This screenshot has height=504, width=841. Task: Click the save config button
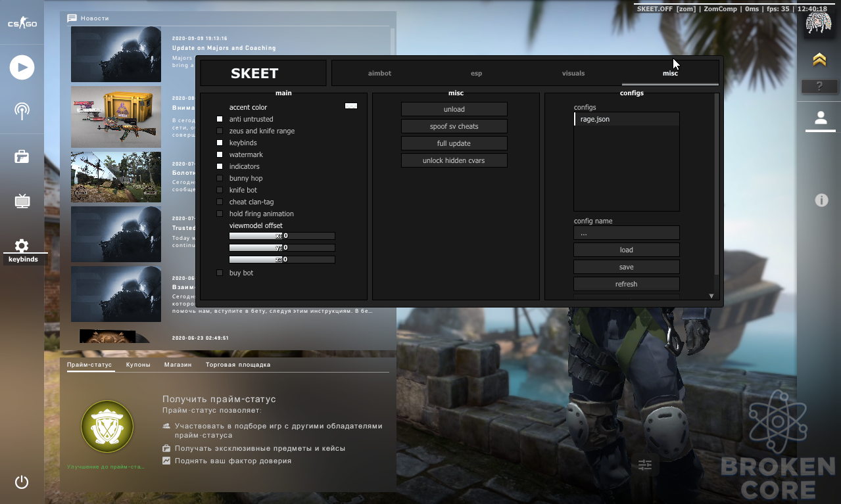[627, 267]
